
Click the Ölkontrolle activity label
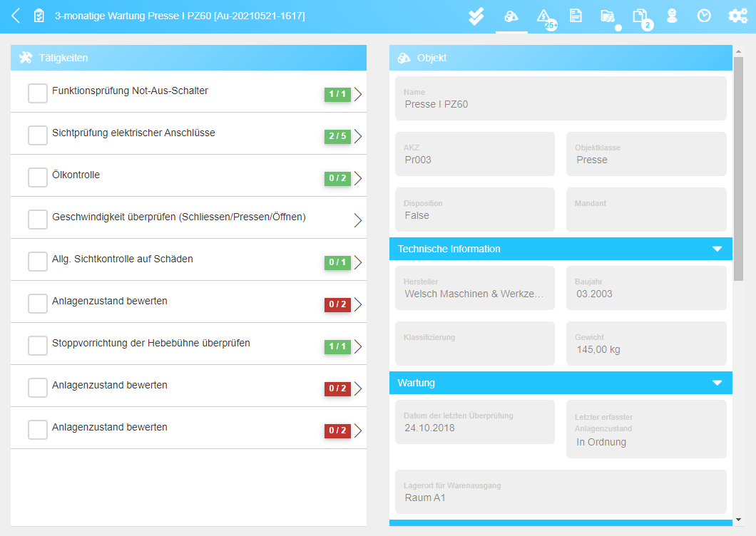tap(76, 175)
